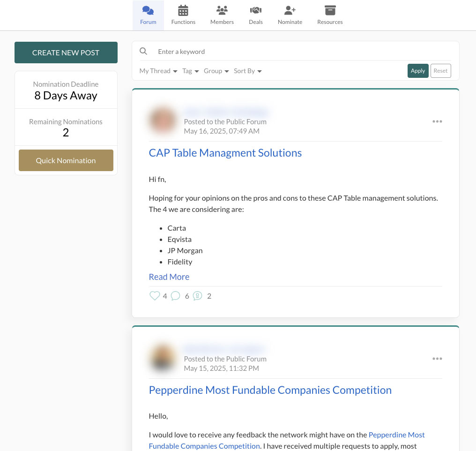The width and height of the screenshot is (476, 451).
Task: Expand the My Thread dropdown
Action: 158,71
